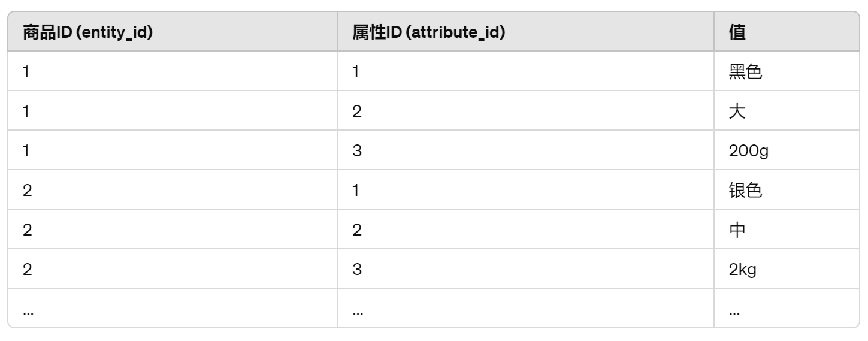Viewport: 868px width, 341px height.
Task: Click the 值 column header
Action: [x=737, y=32]
